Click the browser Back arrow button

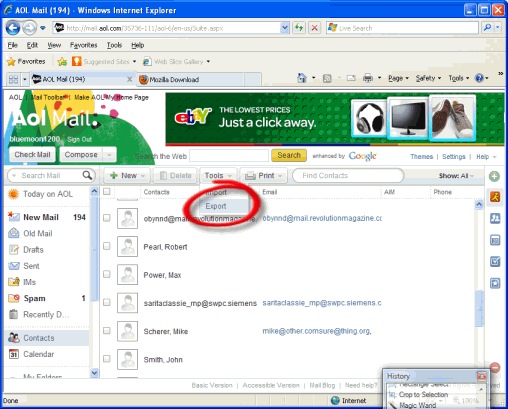click(x=13, y=28)
